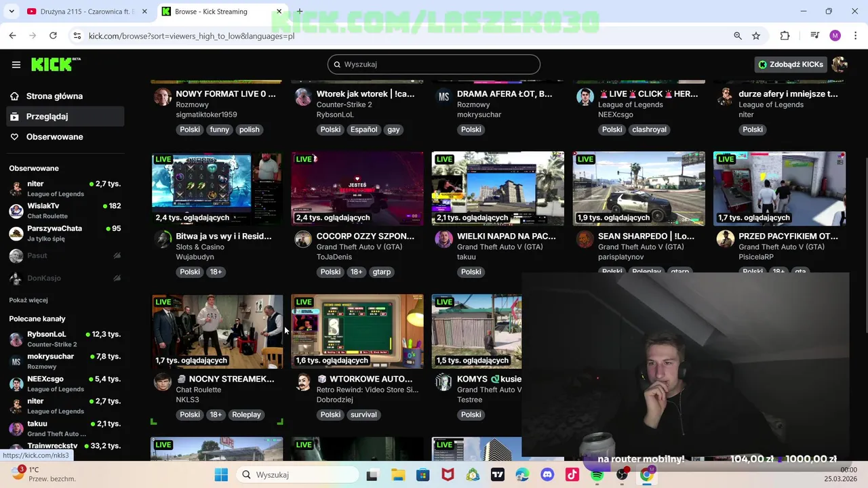This screenshot has width=868, height=488.
Task: Reload the page
Action: click(53, 36)
